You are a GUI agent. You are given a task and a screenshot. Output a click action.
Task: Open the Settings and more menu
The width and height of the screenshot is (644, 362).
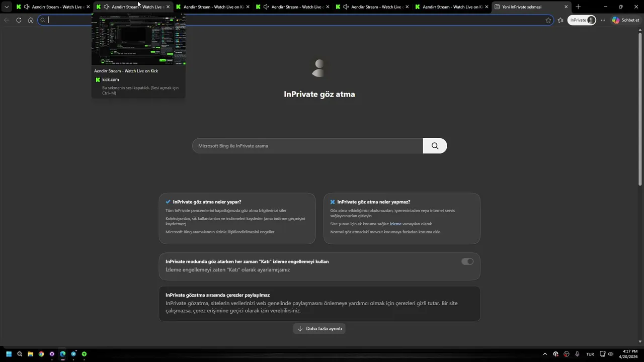click(603, 20)
